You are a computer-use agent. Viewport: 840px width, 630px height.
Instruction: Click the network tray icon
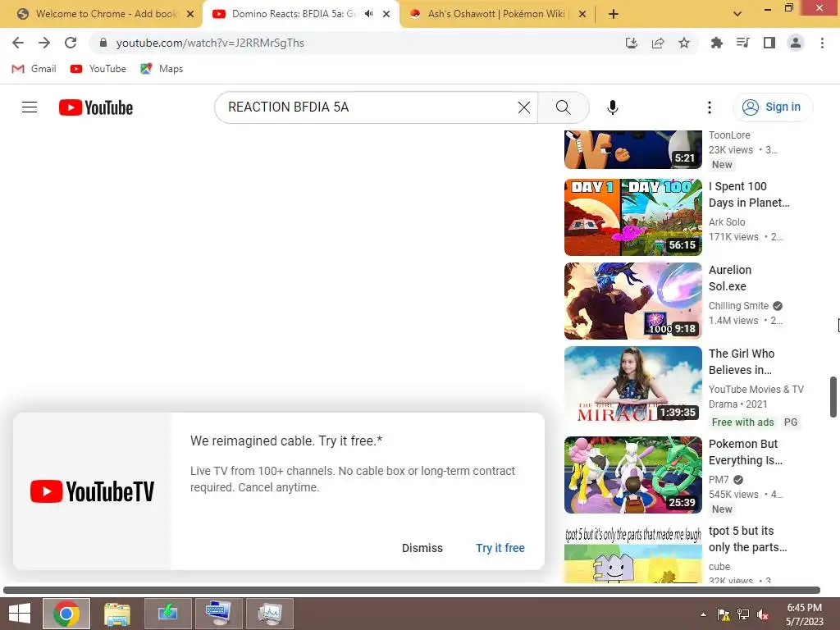[x=743, y=614]
